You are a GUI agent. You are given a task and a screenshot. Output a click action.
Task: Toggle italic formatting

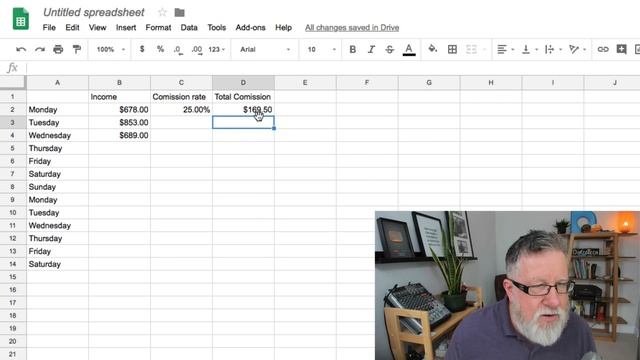(x=371, y=49)
